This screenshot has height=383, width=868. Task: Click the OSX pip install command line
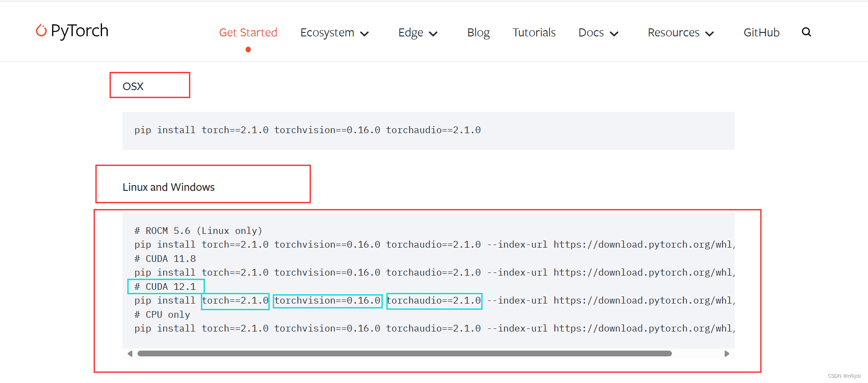coord(307,130)
